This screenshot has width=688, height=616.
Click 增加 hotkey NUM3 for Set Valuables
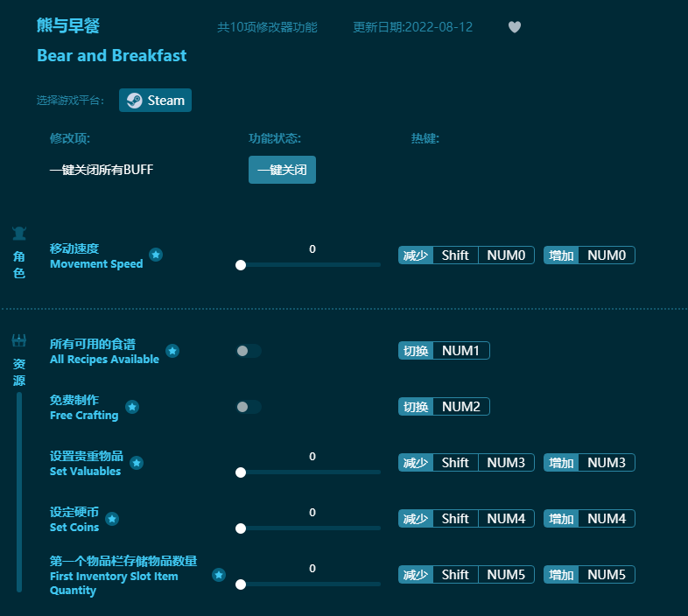pos(589,463)
